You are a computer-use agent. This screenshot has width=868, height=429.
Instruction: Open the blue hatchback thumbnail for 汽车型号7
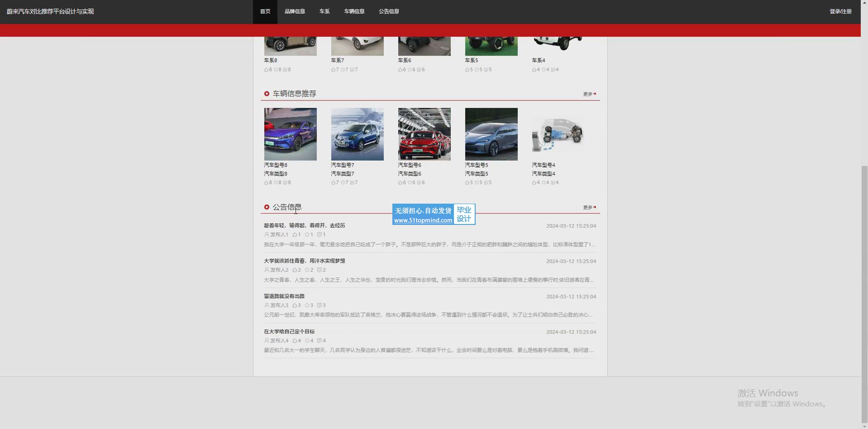358,134
